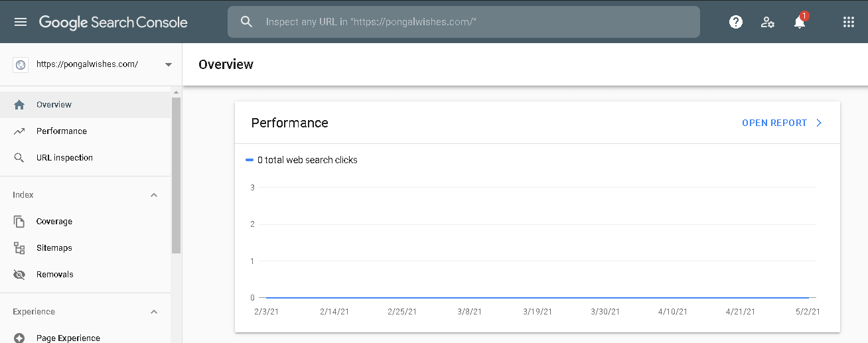The image size is (868, 343).
Task: Click the search magnifier icon
Action: 247,22
